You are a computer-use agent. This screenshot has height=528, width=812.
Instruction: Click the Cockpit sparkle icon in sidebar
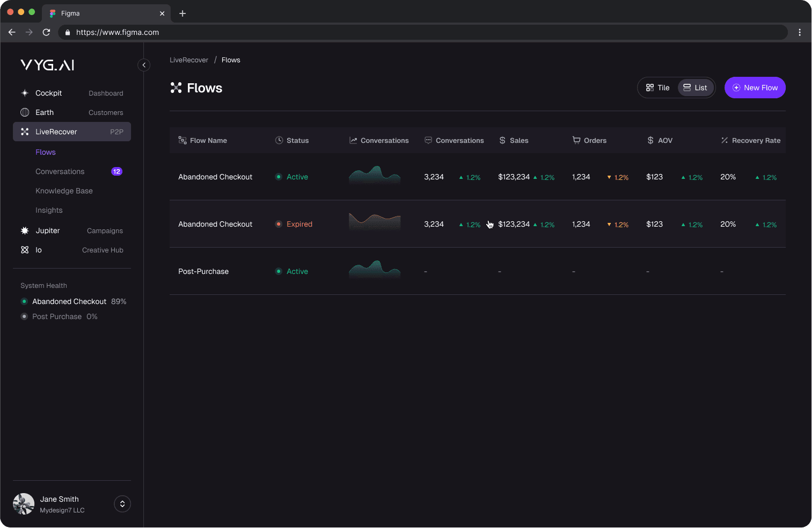tap(25, 93)
